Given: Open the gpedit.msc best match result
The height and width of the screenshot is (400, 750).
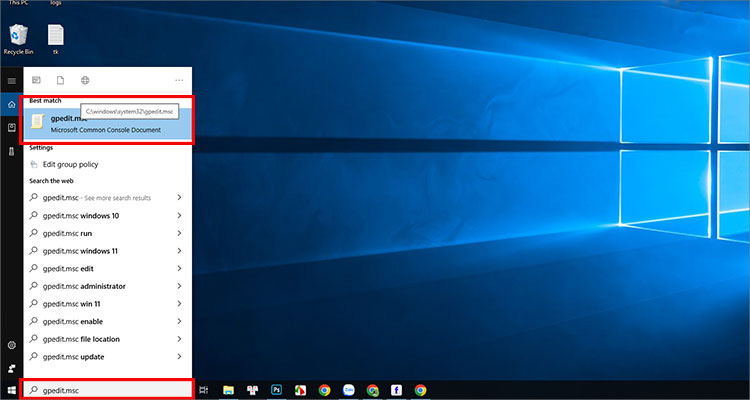Looking at the screenshot, I should pyautogui.click(x=108, y=123).
